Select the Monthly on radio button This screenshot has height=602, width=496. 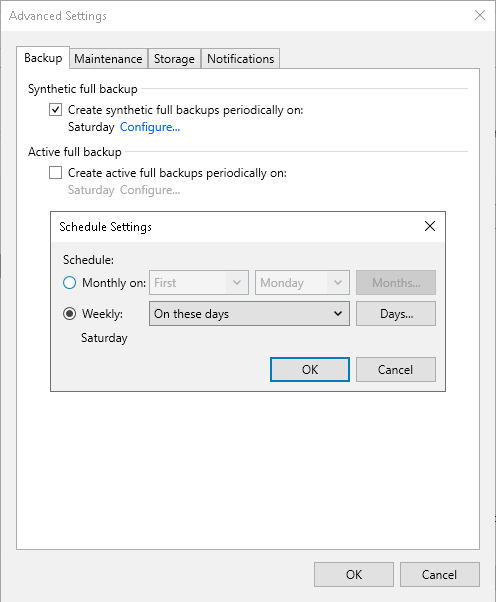pos(69,283)
